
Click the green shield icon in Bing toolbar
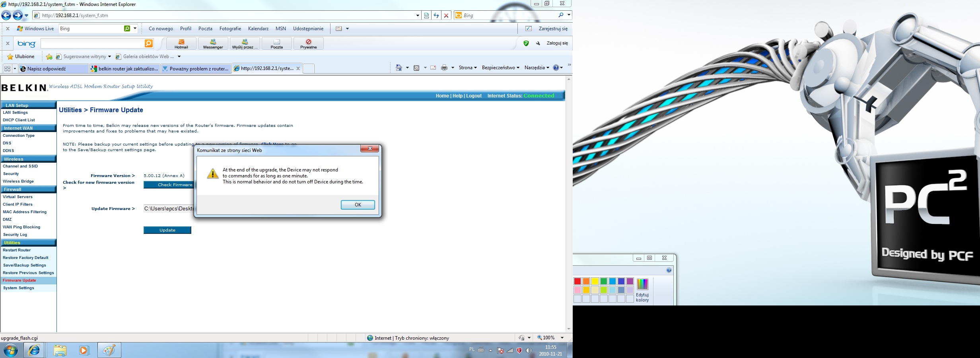click(526, 43)
